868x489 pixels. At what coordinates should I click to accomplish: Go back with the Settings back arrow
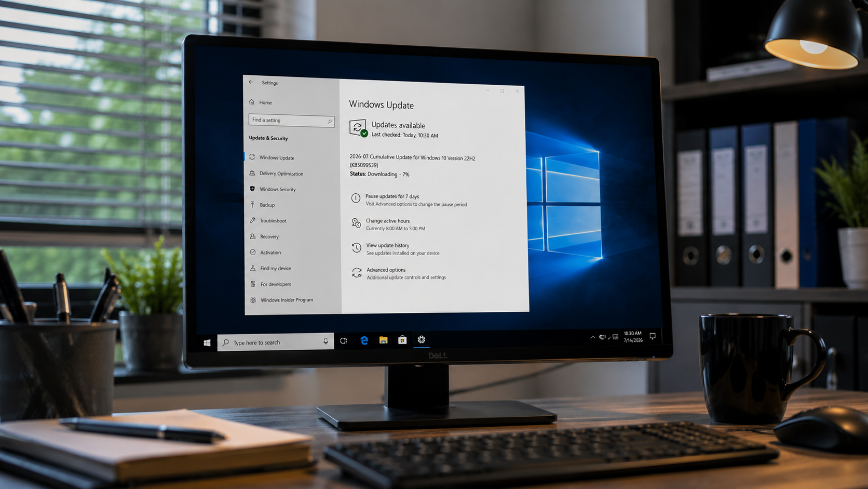[251, 82]
